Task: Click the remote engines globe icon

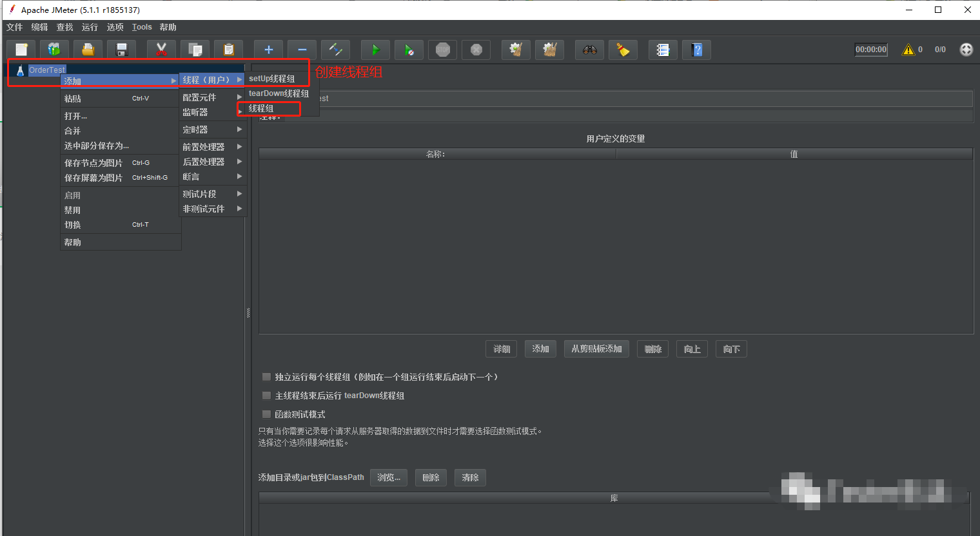Action: pos(966,50)
